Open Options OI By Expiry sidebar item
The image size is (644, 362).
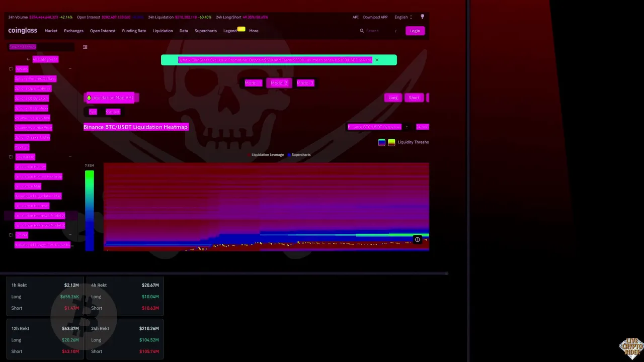(x=31, y=98)
